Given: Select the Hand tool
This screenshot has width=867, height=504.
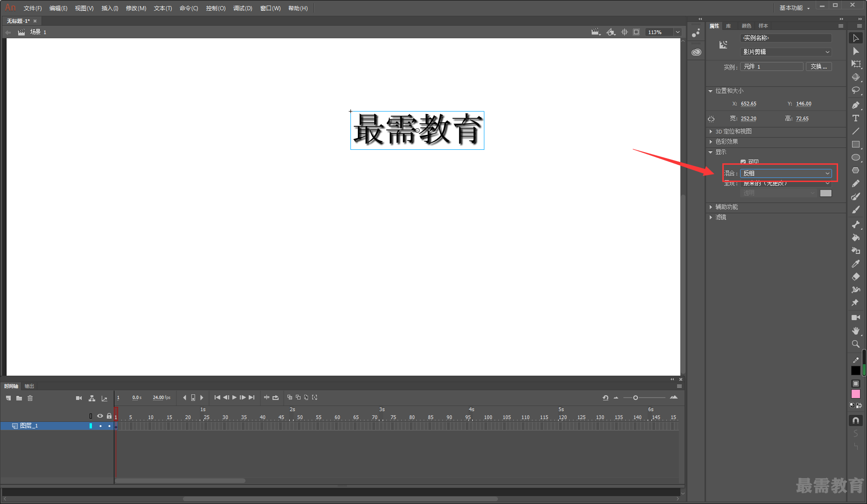Looking at the screenshot, I should pyautogui.click(x=855, y=330).
